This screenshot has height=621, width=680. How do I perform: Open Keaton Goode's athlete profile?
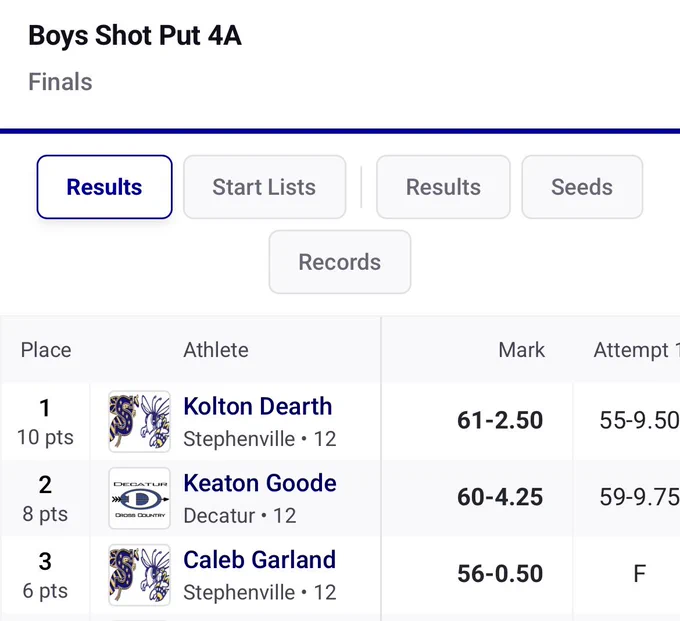[260, 483]
